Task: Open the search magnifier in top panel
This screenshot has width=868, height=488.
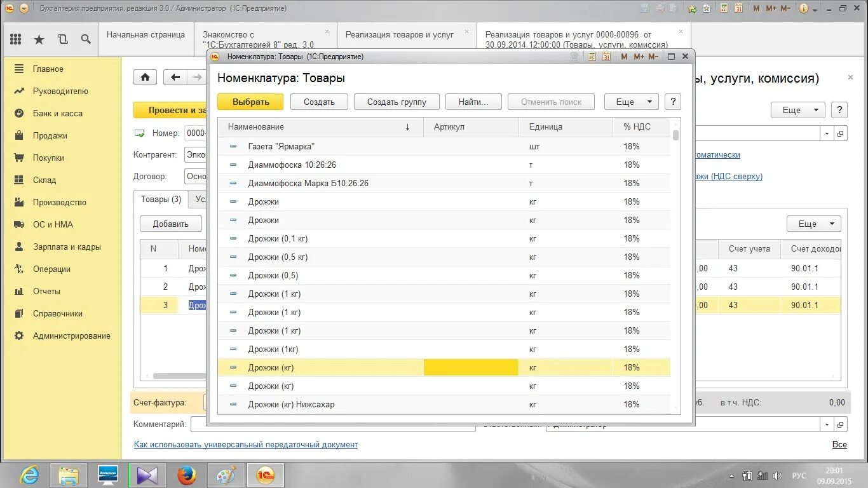Action: click(x=86, y=39)
